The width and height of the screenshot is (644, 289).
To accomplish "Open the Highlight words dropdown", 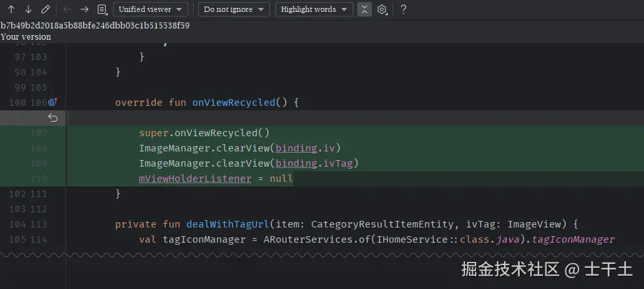I will [314, 9].
